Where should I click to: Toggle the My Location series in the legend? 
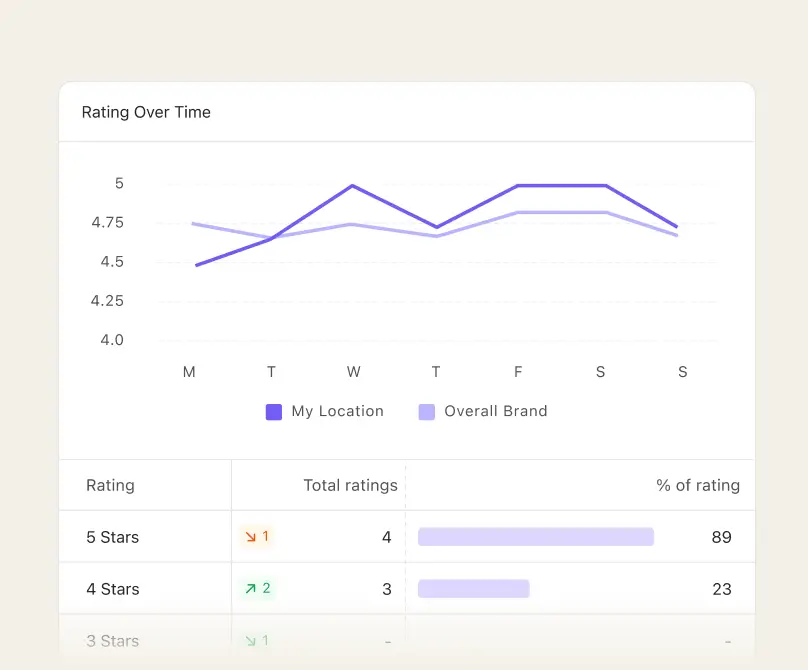(325, 411)
